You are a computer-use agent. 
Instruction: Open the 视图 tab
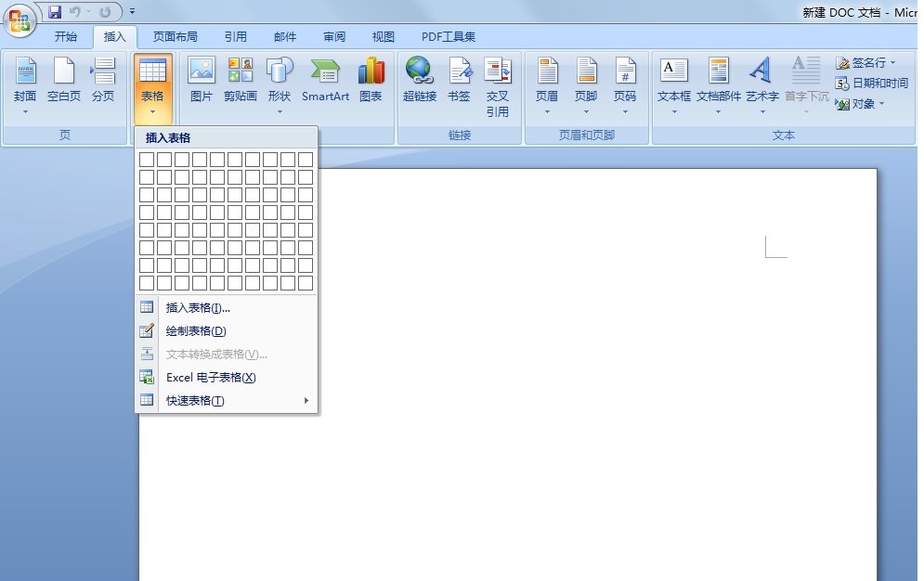[x=383, y=36]
